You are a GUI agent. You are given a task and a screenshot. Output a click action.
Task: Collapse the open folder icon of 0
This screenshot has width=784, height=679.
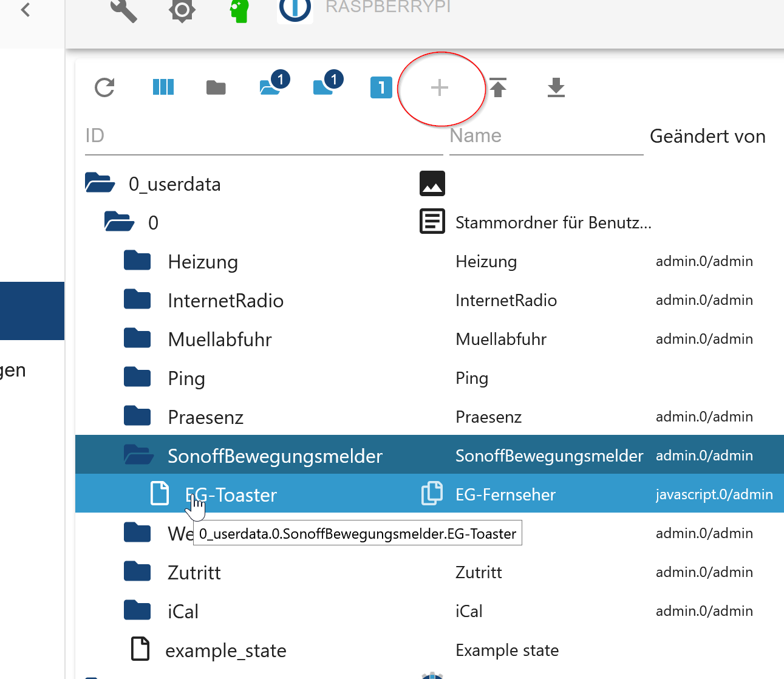120,222
